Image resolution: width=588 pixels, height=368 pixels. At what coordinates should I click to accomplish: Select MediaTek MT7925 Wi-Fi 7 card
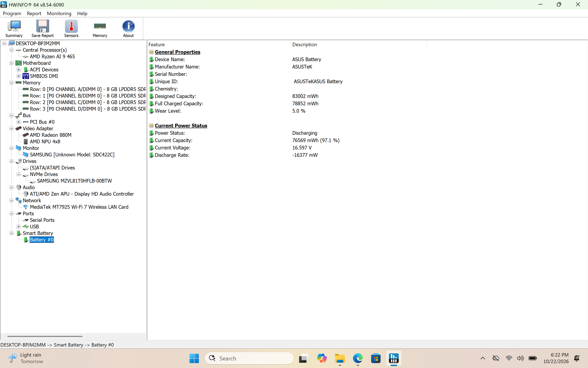79,207
